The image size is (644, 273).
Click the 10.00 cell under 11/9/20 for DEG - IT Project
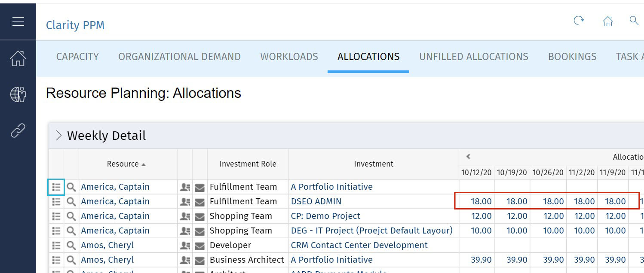[615, 231]
